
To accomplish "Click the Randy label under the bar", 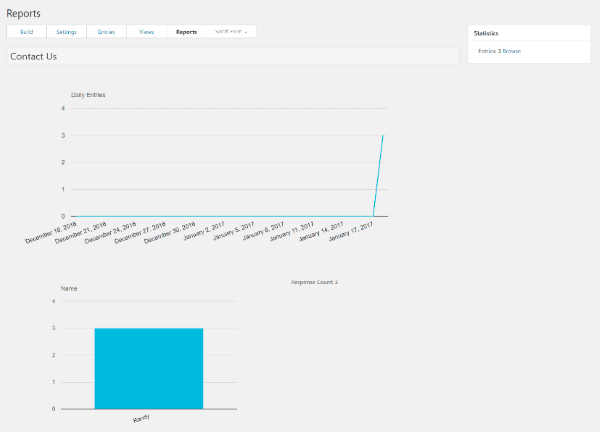I will coord(141,418).
